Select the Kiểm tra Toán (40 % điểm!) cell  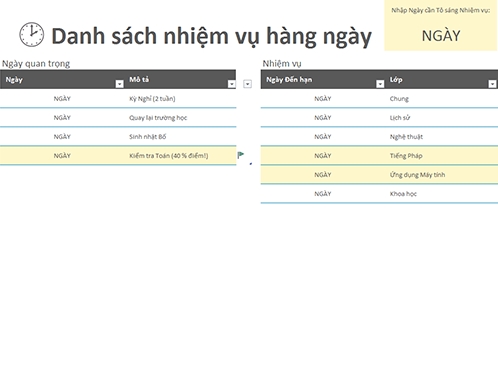pos(180,156)
